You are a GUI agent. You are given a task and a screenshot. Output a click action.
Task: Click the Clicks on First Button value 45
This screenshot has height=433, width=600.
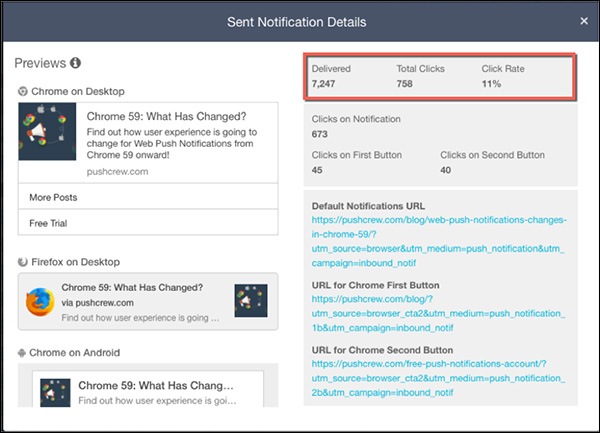[x=317, y=170]
